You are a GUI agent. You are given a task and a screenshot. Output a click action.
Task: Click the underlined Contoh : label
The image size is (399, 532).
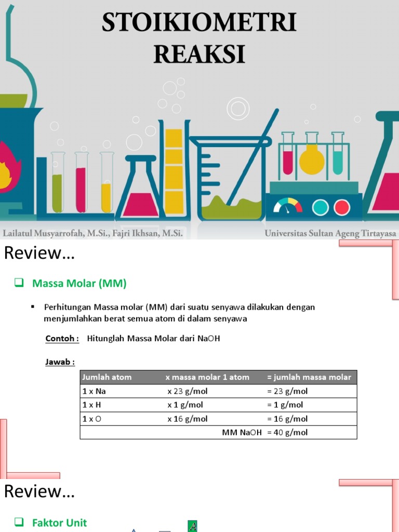tap(62, 338)
